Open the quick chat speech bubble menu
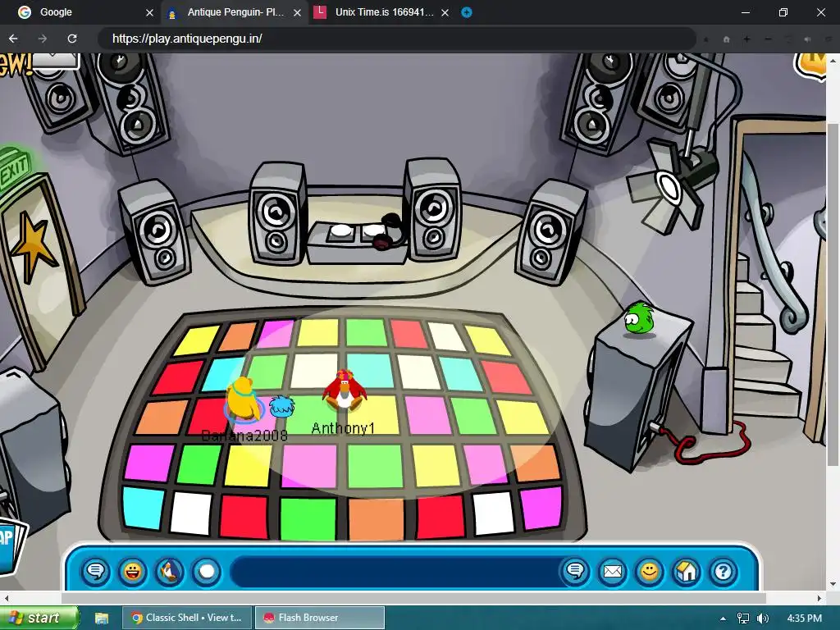Image resolution: width=840 pixels, height=630 pixels. [96, 571]
